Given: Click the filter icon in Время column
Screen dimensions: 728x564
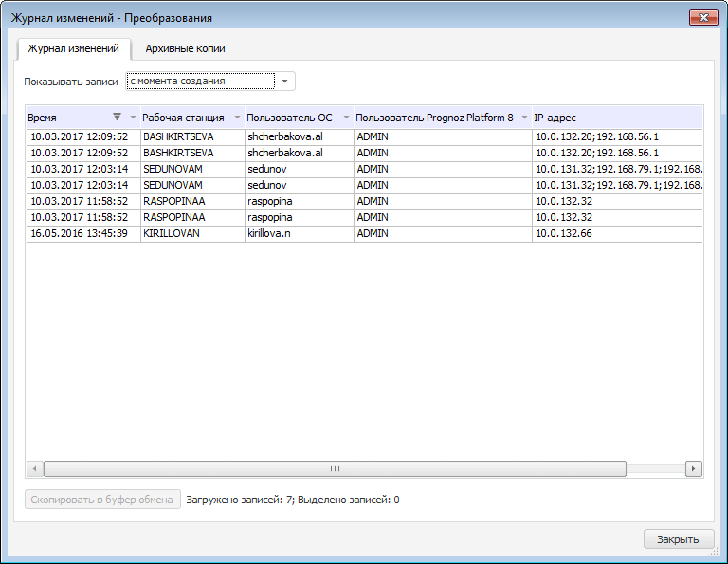Looking at the screenshot, I should pyautogui.click(x=117, y=118).
